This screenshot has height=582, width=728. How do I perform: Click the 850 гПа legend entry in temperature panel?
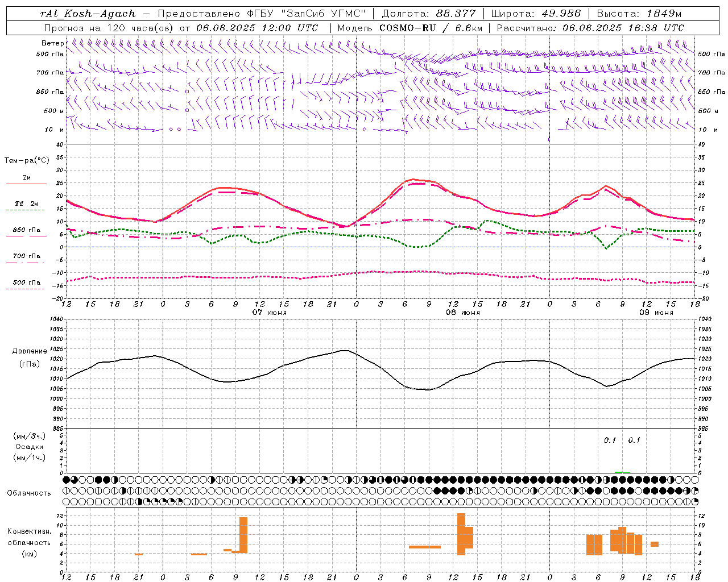pyautogui.click(x=26, y=230)
